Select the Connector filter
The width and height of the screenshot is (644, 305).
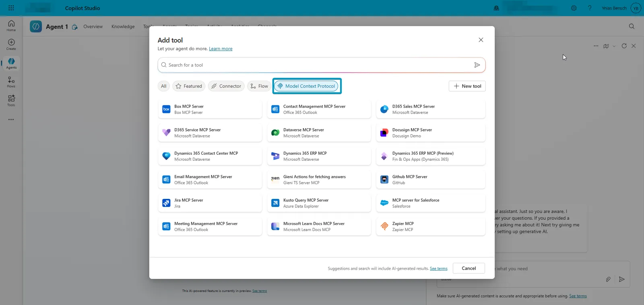226,86
